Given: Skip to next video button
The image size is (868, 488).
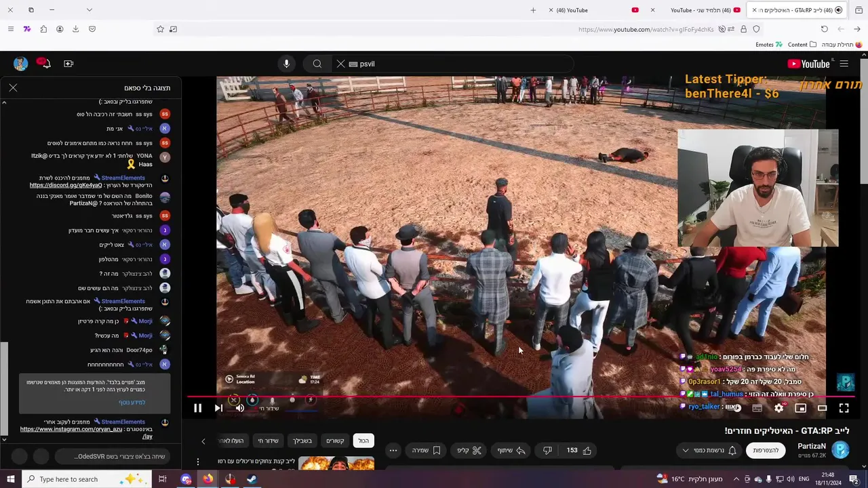Looking at the screenshot, I should tap(218, 408).
